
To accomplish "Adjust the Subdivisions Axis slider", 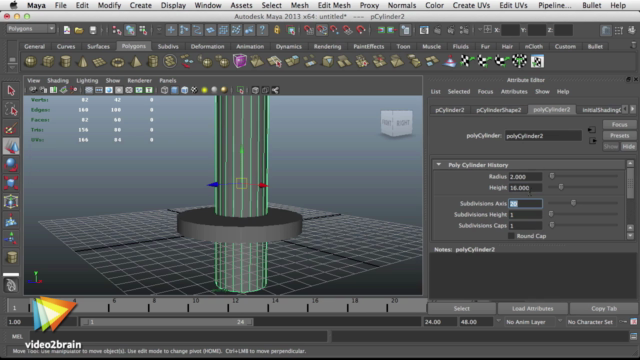I will pos(573,203).
